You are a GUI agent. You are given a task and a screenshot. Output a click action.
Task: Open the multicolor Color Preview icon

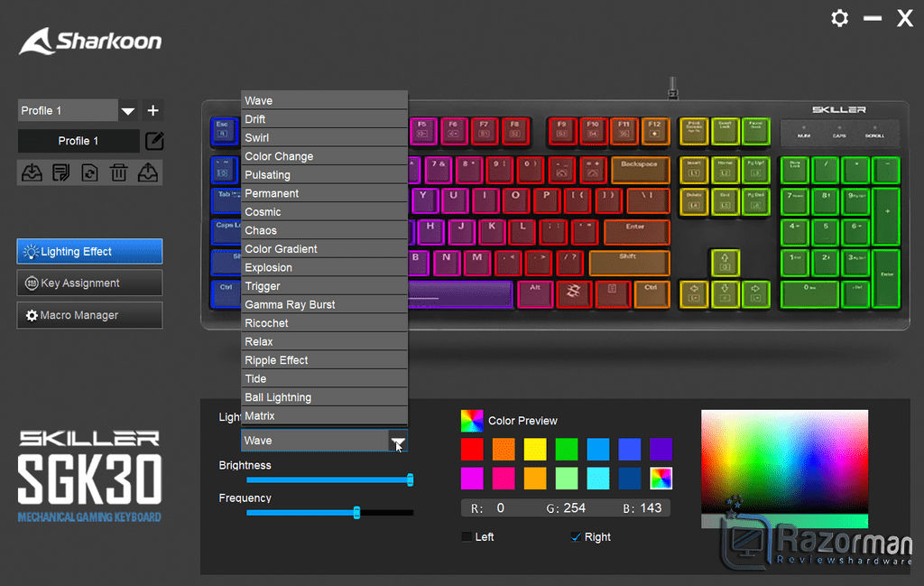pos(472,421)
